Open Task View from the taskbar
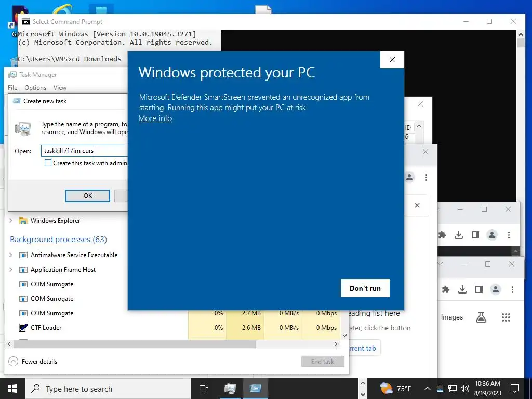532x399 pixels. (204, 389)
